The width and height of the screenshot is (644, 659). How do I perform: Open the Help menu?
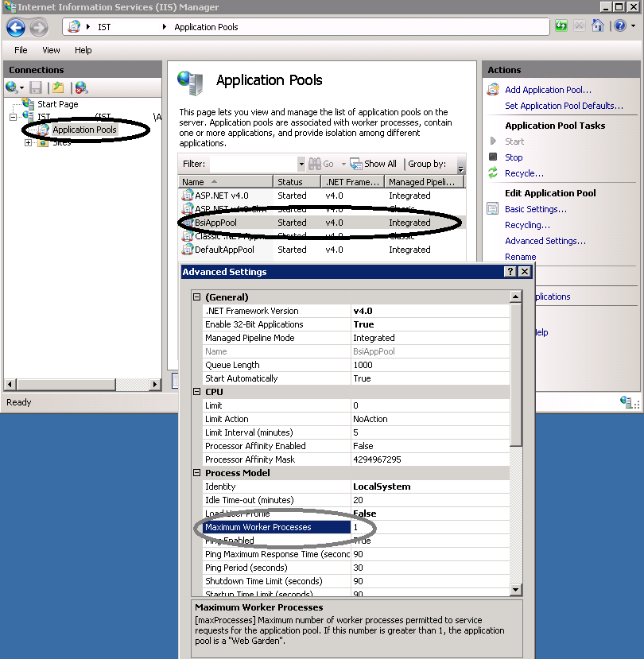point(83,50)
